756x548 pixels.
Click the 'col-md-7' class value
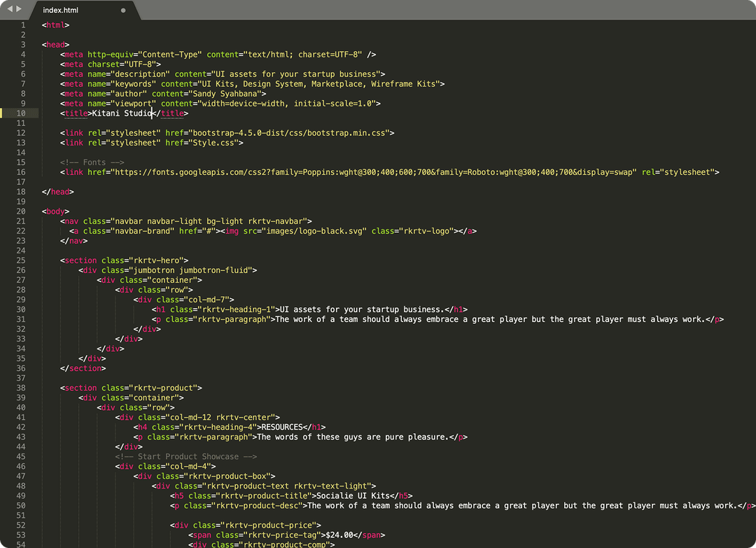coord(206,300)
